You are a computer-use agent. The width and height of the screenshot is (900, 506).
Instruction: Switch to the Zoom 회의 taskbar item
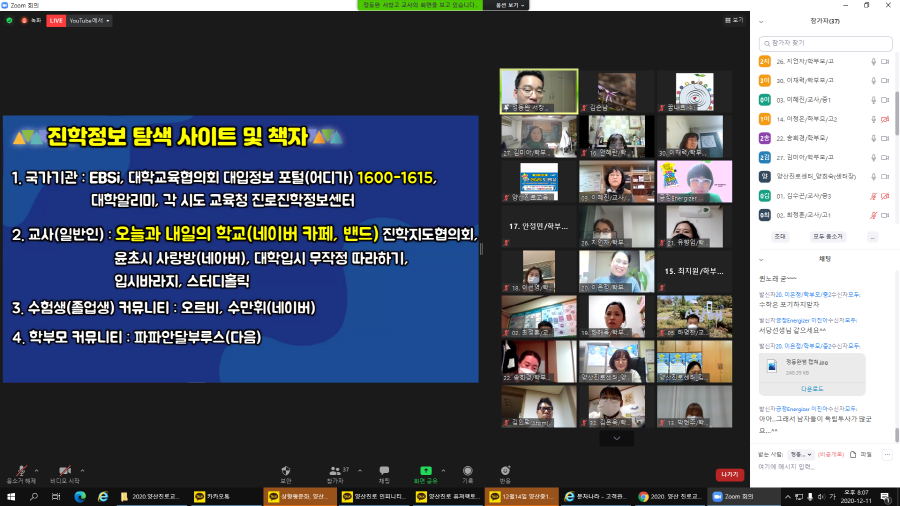coord(744,497)
